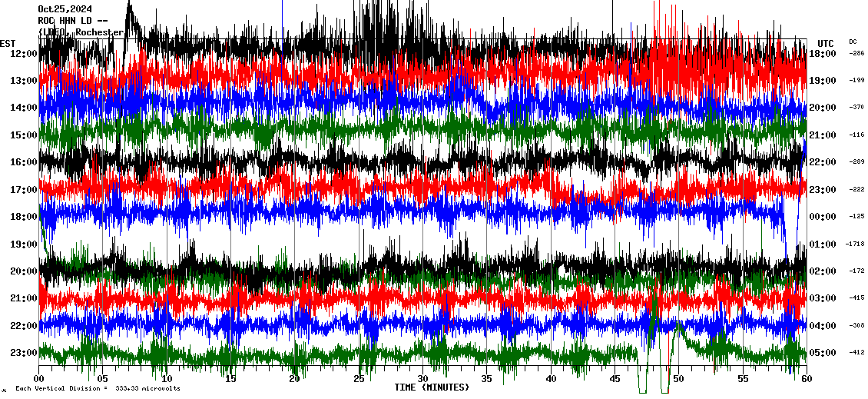Select DC offset value -172
868x399 pixels.
856,271
